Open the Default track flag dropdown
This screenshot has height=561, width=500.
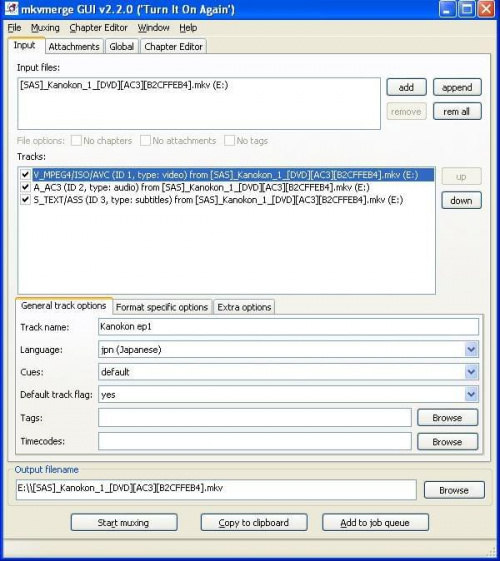pyautogui.click(x=471, y=394)
